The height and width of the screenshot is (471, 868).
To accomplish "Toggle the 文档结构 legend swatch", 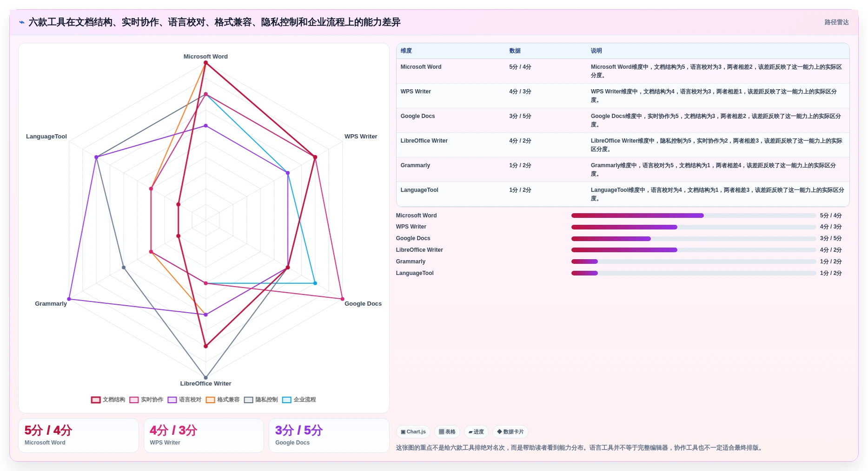I will 96,400.
